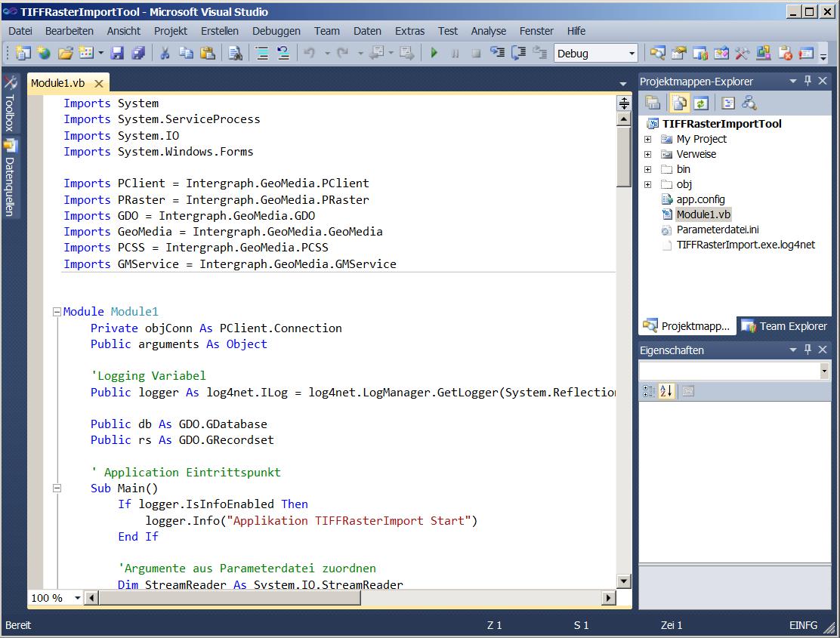Viewport: 840px width, 638px height.
Task: Open the Datenquellen side panel tab
Action: pyautogui.click(x=10, y=178)
